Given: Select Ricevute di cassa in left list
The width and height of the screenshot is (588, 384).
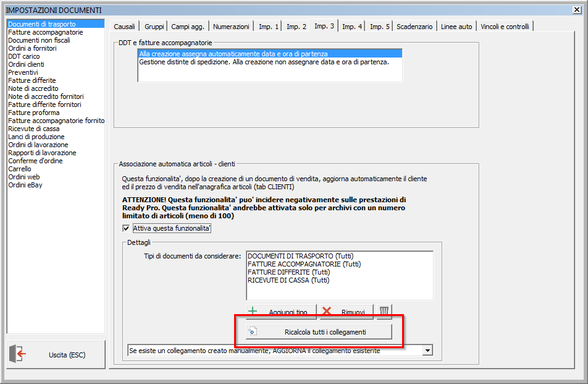Looking at the screenshot, I should click(56, 129).
